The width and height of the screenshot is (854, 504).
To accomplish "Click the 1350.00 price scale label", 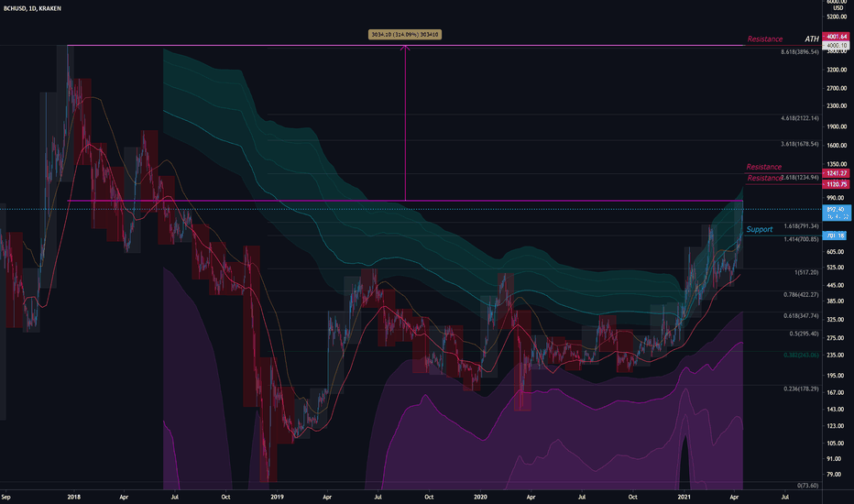I will click(837, 163).
